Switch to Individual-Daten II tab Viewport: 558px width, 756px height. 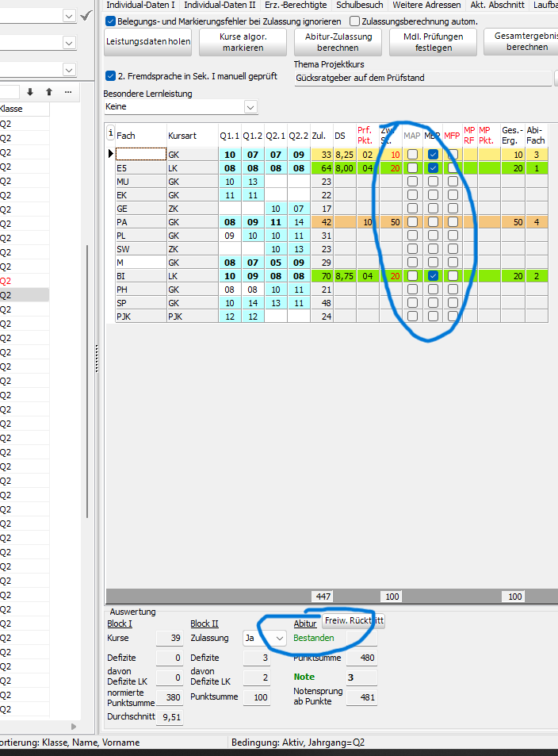pyautogui.click(x=220, y=5)
